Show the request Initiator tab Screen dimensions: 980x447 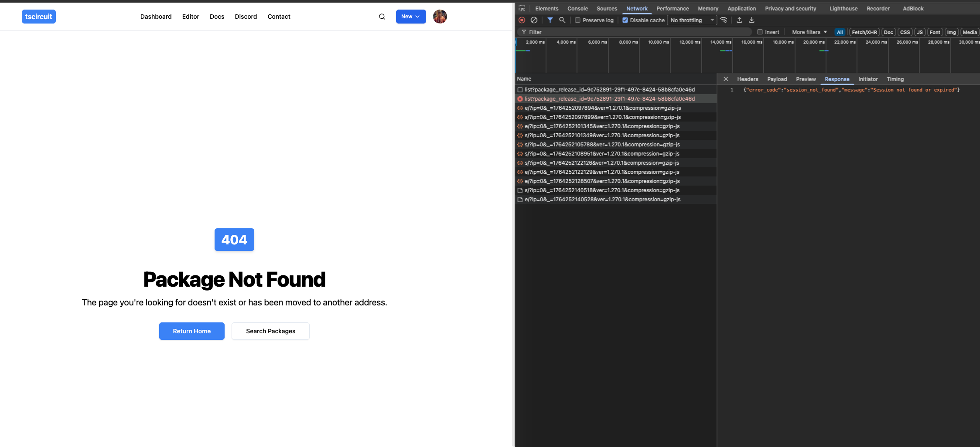[868, 79]
